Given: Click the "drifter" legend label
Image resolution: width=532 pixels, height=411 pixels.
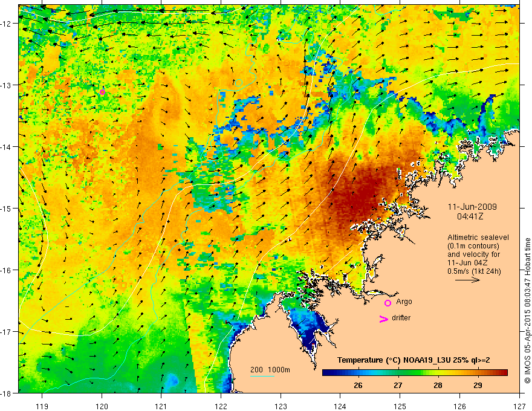Looking at the screenshot, I should (401, 318).
